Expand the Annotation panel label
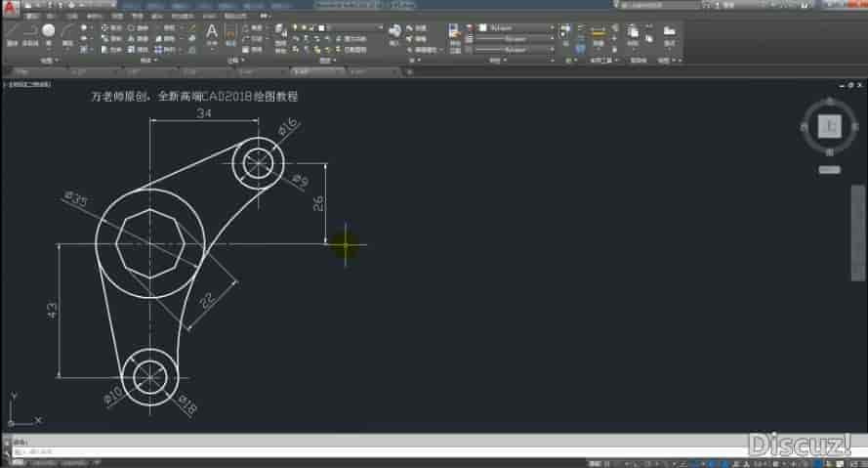This screenshot has width=868, height=468. (234, 60)
